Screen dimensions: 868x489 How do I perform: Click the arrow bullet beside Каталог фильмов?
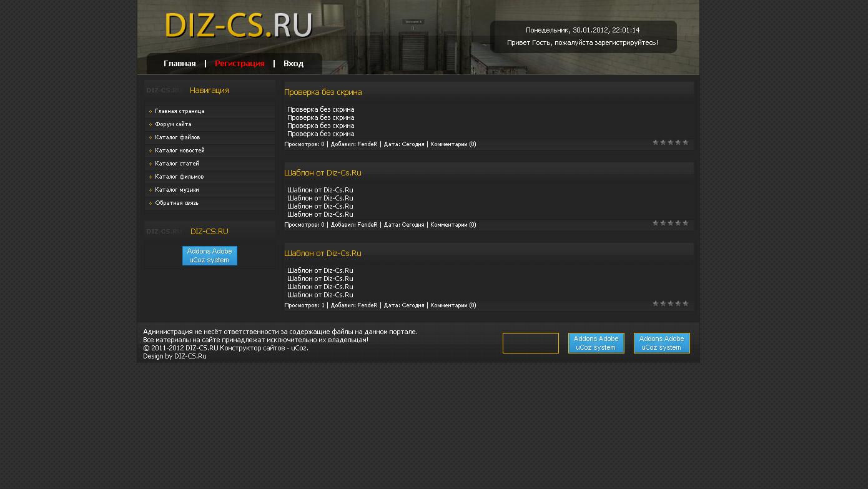tap(150, 177)
